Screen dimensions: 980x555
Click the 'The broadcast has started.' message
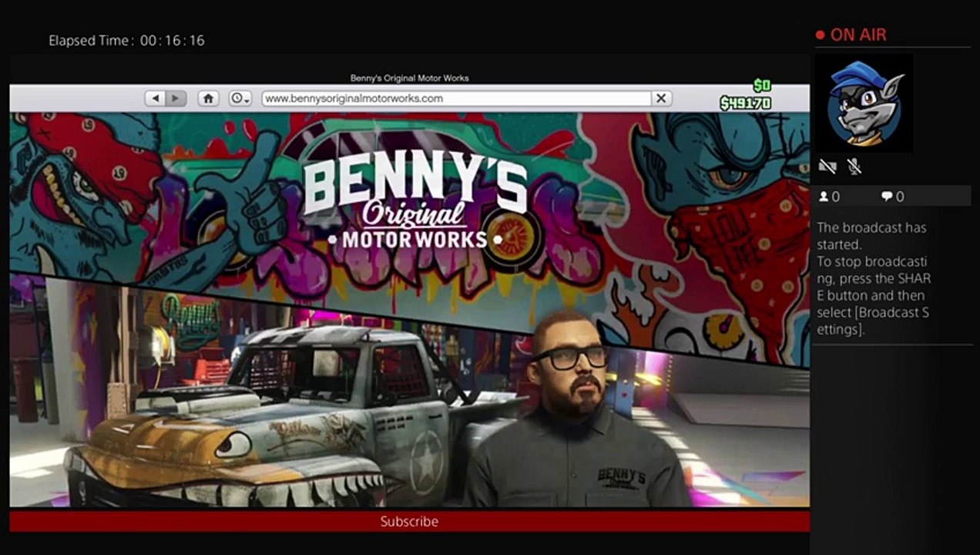click(871, 236)
